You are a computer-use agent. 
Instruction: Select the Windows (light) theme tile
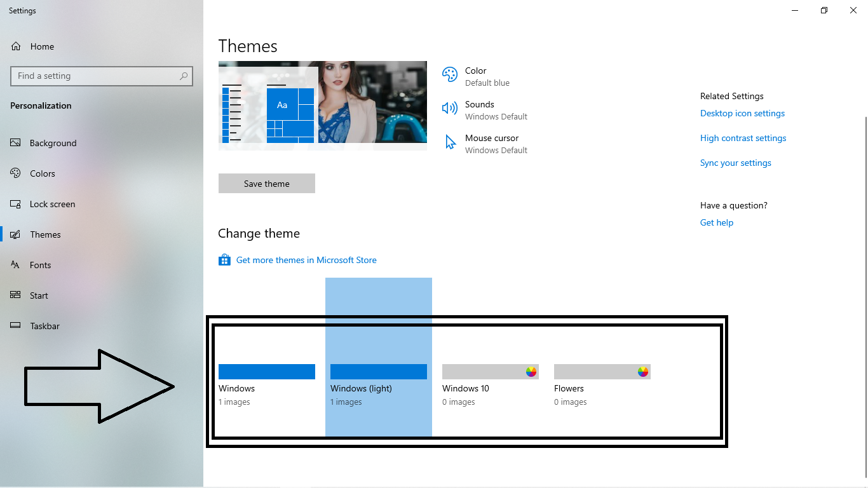[x=379, y=358]
